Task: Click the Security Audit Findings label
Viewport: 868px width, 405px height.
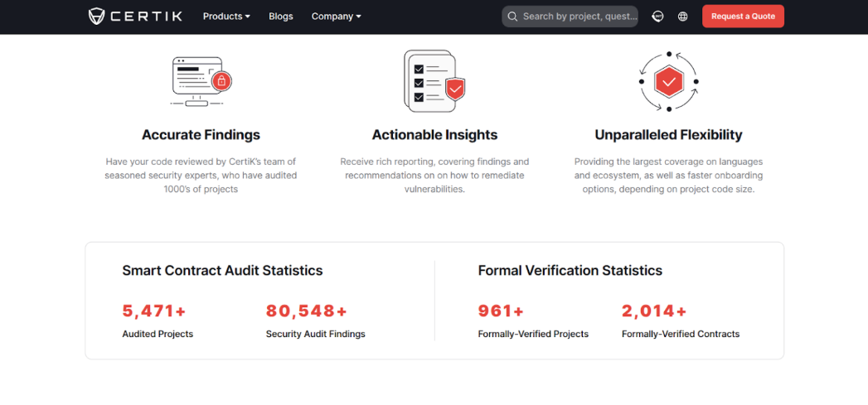Action: coord(316,334)
